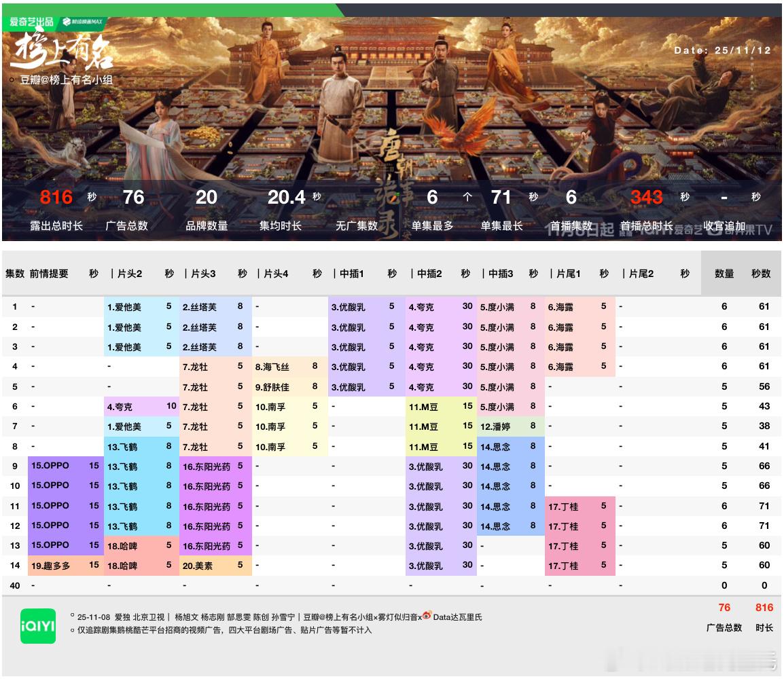Click episode 13's 18.哈啤 cell

click(x=141, y=546)
